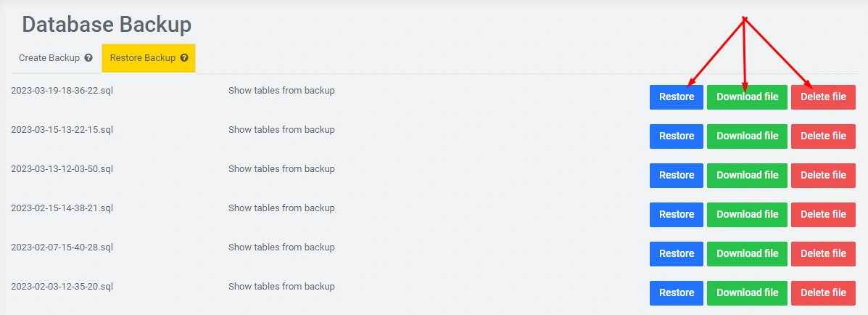Show tables from 2023-03-19-18-36-22.sql backup

[x=281, y=91]
